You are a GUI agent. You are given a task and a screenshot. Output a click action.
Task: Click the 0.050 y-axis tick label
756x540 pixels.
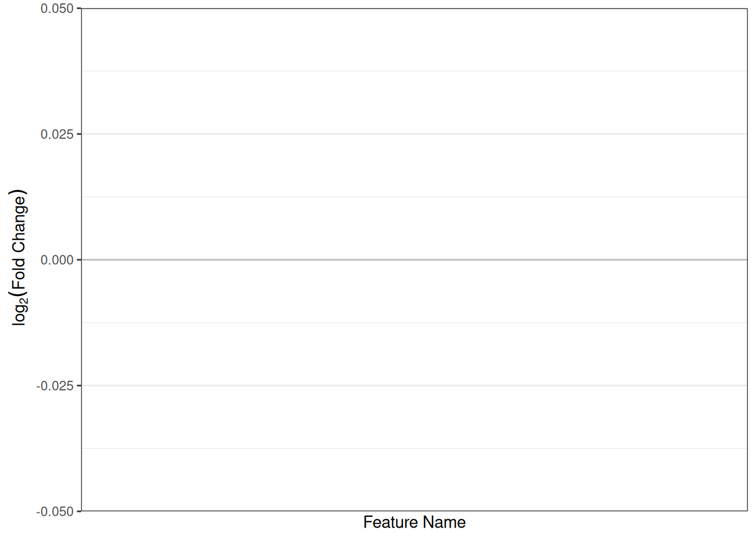(57, 8)
